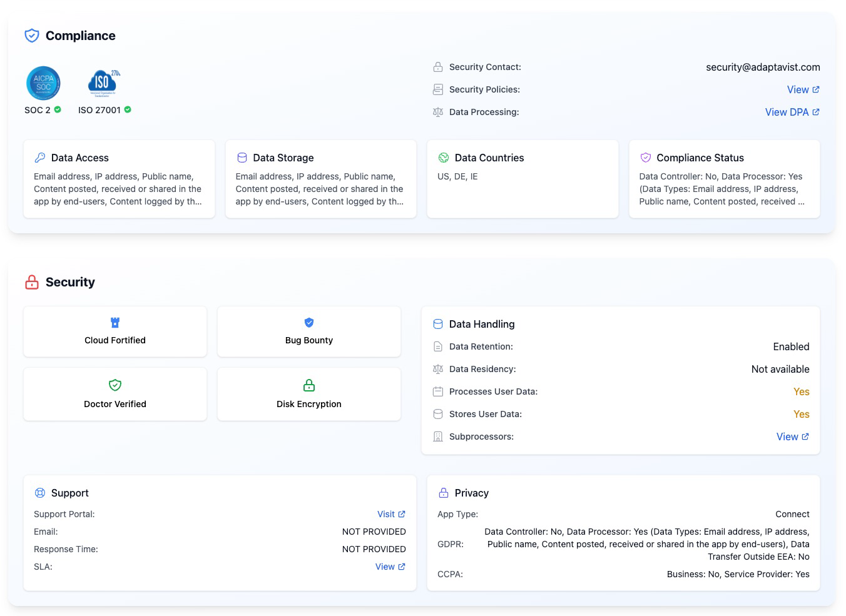
Task: Select the Data Storage card
Action: [x=320, y=179]
